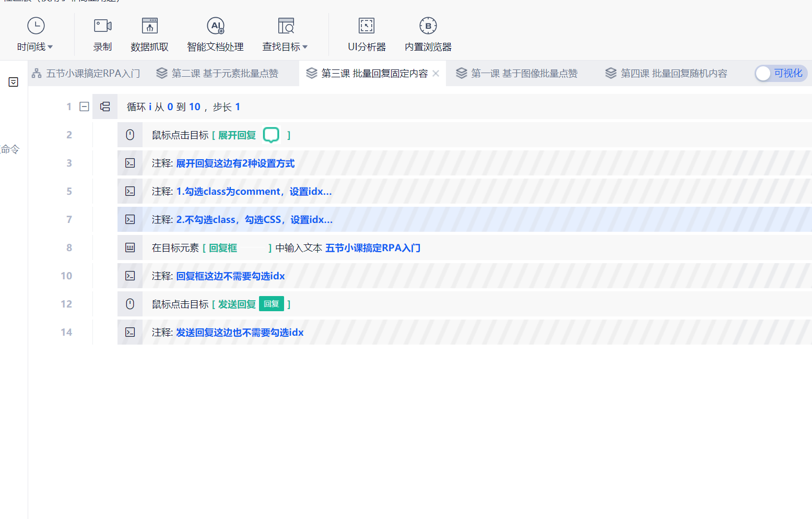
Task: Click the keyboard input icon on line 8
Action: tap(130, 247)
